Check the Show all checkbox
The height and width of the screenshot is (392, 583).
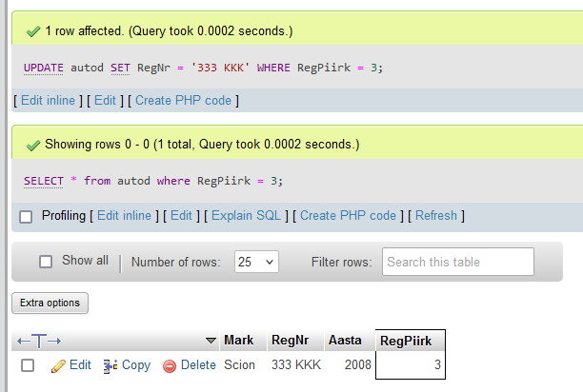46,261
